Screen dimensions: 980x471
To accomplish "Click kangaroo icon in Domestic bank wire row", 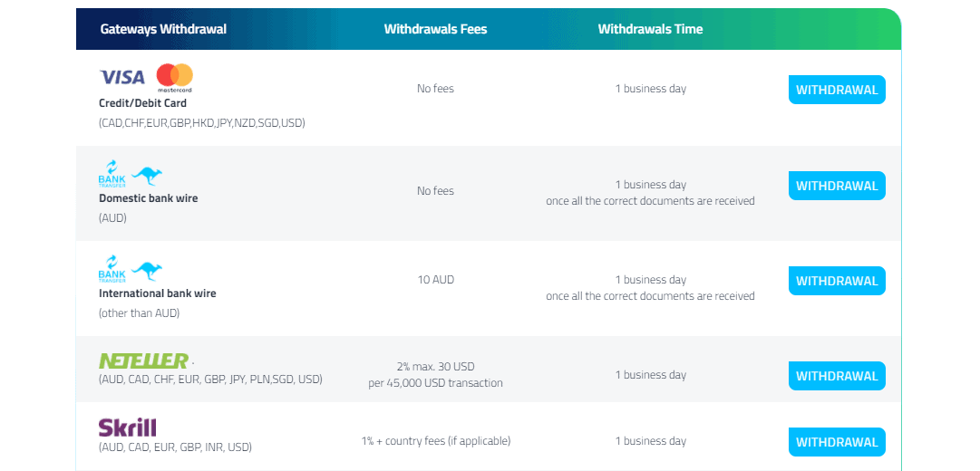I will (x=147, y=176).
